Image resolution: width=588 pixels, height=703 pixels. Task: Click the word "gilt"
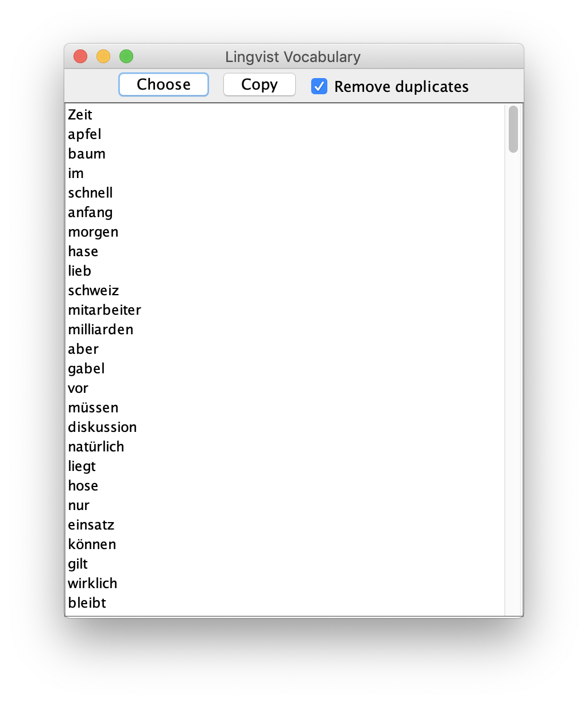click(78, 564)
